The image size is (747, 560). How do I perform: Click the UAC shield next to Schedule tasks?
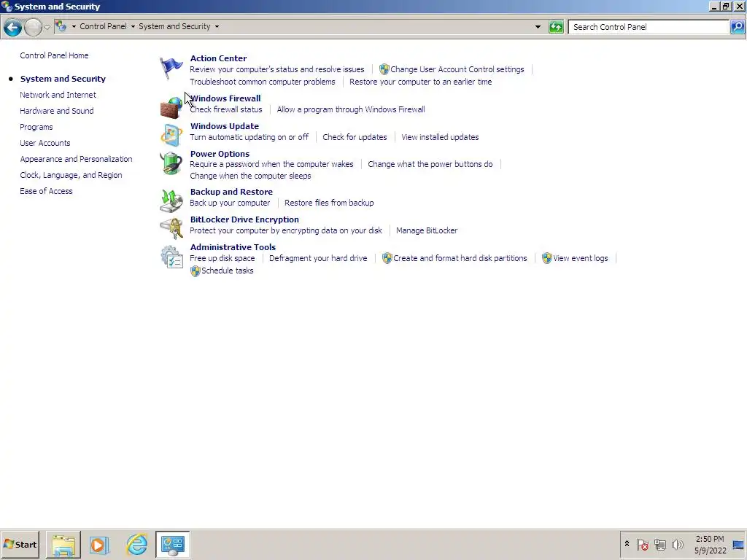196,271
